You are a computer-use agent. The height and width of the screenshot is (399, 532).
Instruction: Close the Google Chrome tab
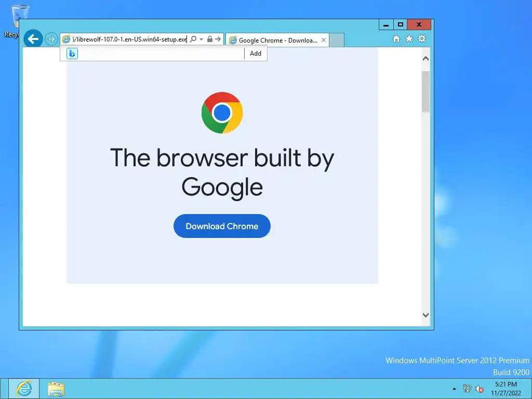pos(324,40)
